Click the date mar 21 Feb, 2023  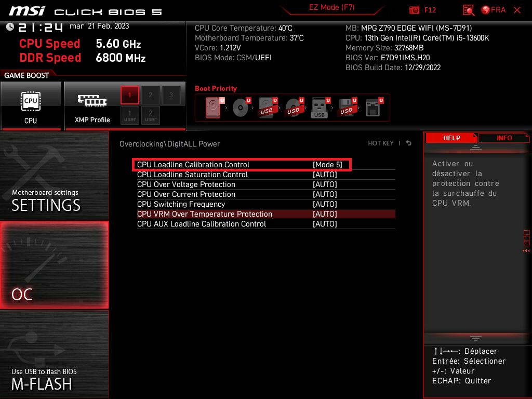99,26
